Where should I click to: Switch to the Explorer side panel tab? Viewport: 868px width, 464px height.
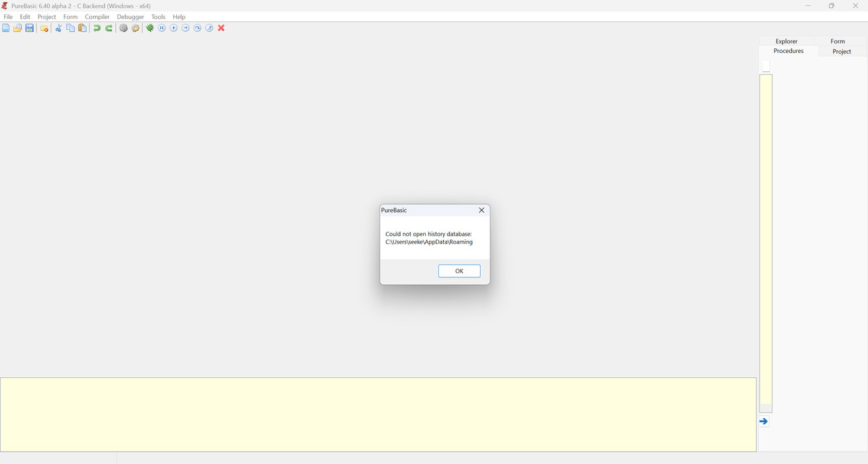787,41
